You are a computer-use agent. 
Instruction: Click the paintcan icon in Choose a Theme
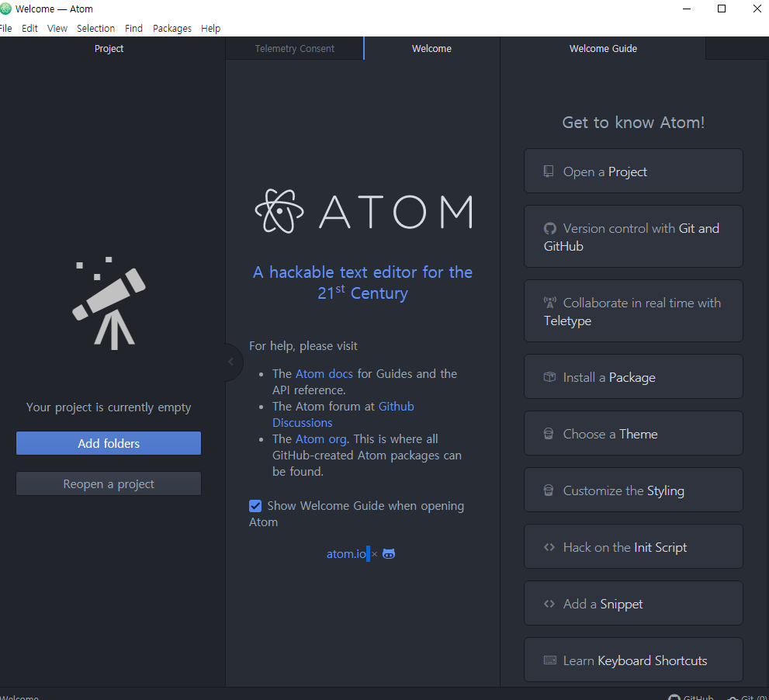click(x=549, y=434)
